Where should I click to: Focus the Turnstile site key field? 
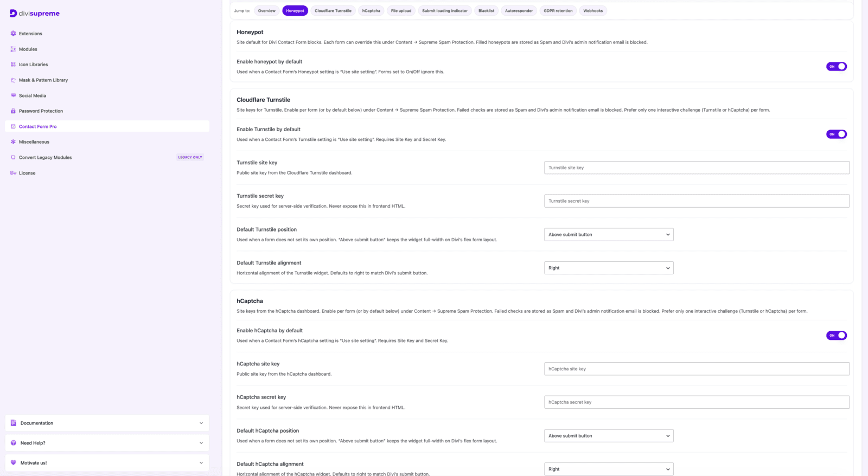click(x=697, y=168)
